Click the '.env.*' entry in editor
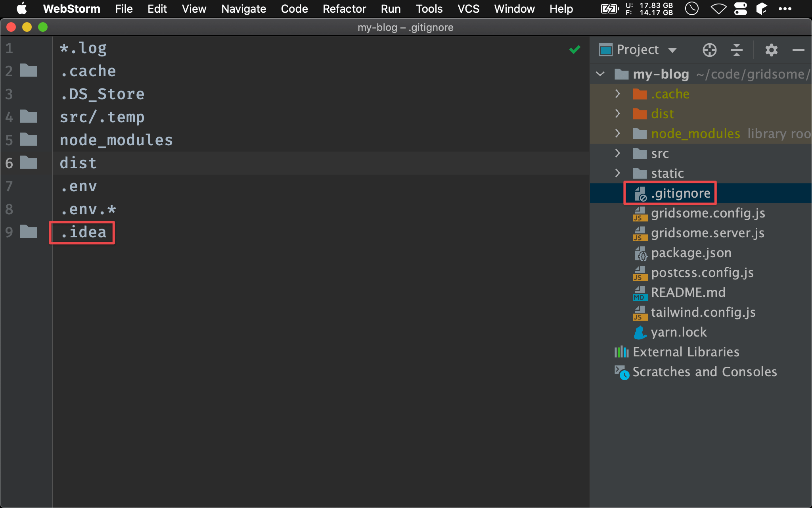Viewport: 812px width, 508px height. click(88, 209)
